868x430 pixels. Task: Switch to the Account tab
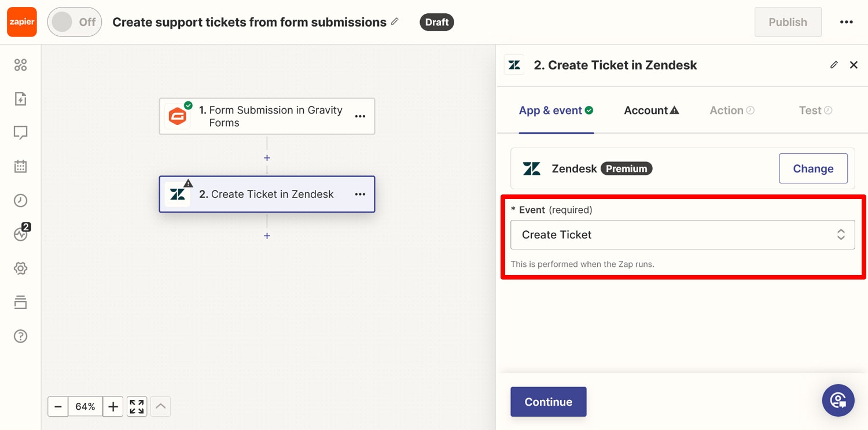coord(651,111)
